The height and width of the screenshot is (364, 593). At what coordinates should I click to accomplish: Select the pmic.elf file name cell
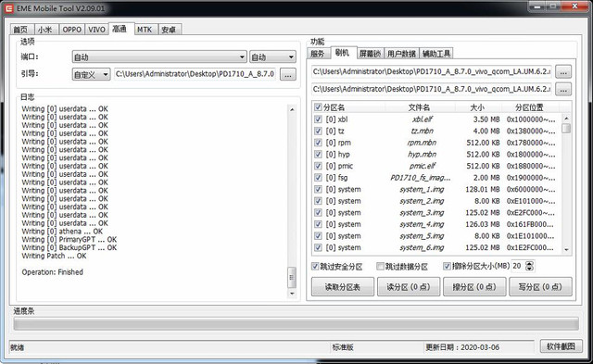(x=423, y=166)
